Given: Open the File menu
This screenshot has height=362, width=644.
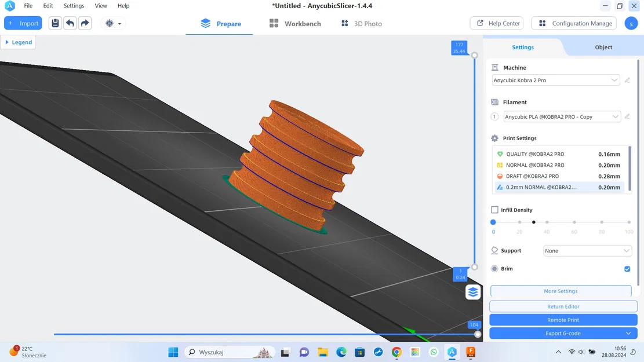Looking at the screenshot, I should [x=28, y=6].
